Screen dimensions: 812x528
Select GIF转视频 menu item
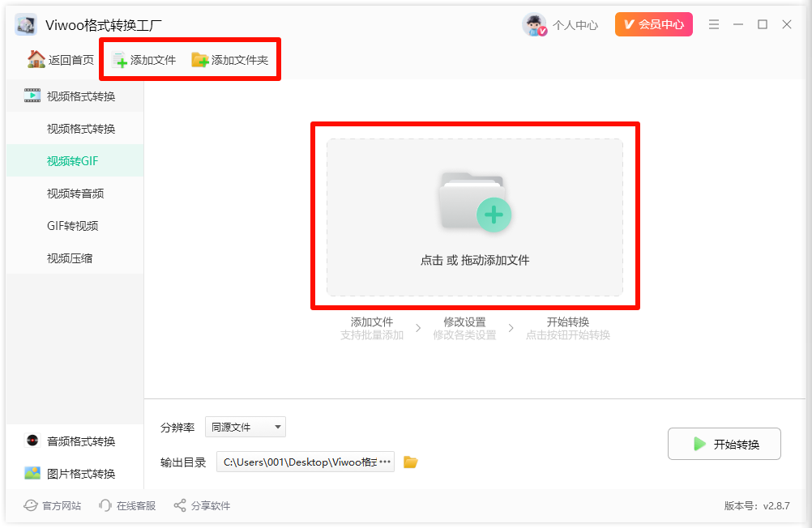tap(75, 226)
